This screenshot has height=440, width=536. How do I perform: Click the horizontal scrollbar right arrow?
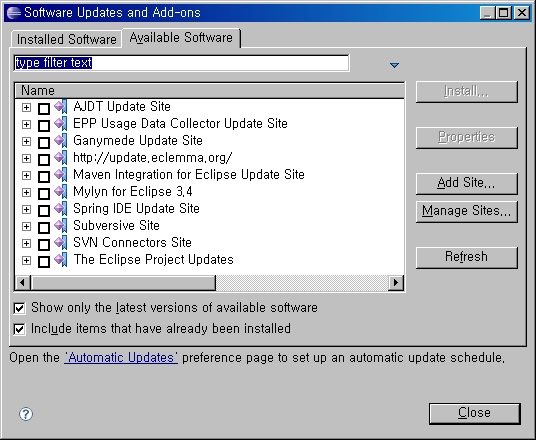coord(396,283)
